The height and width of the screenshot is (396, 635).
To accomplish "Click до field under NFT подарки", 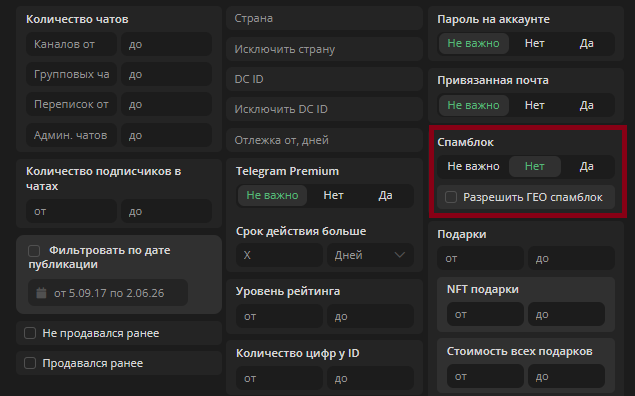I will pyautogui.click(x=567, y=314).
